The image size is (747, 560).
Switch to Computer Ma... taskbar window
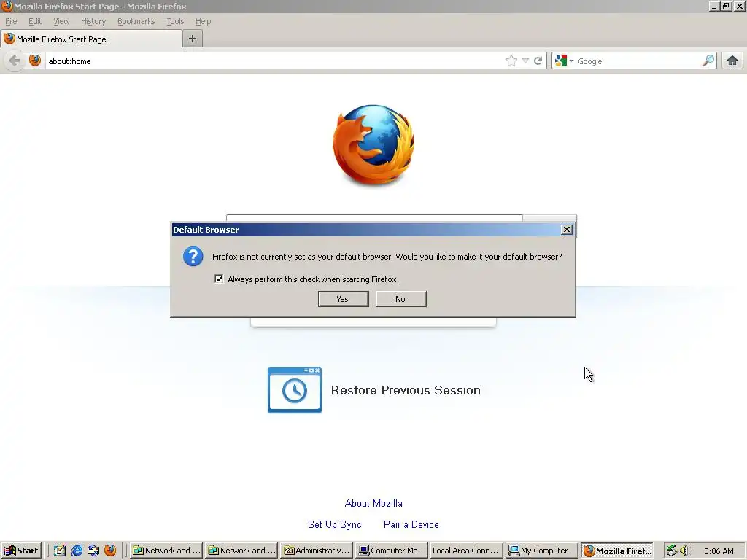pyautogui.click(x=392, y=551)
